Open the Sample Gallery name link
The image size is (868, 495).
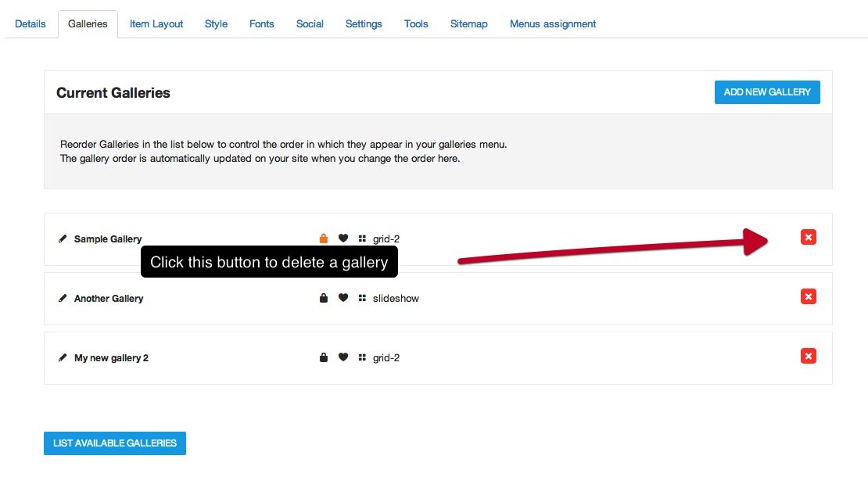click(x=108, y=239)
